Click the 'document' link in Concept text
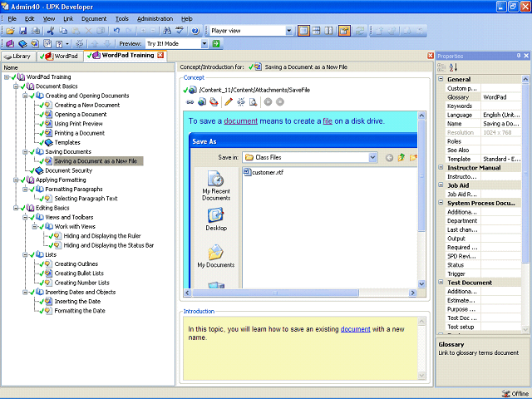This screenshot has width=532, height=399. tap(240, 121)
